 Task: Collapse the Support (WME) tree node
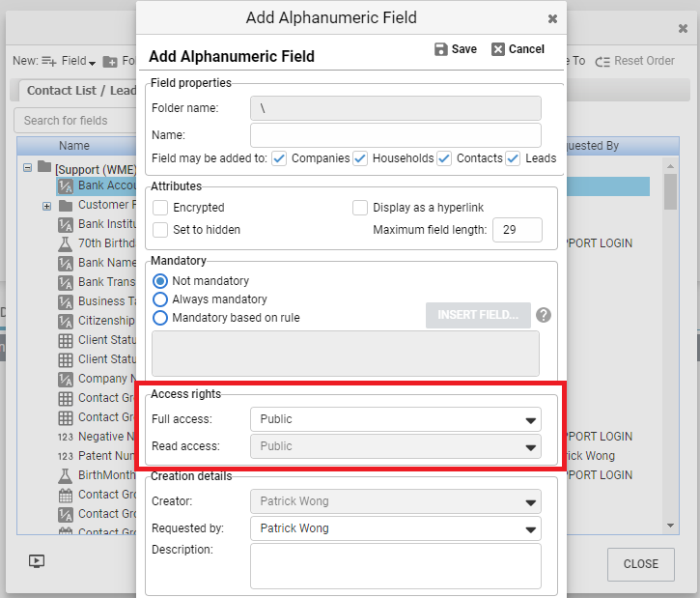(x=28, y=167)
